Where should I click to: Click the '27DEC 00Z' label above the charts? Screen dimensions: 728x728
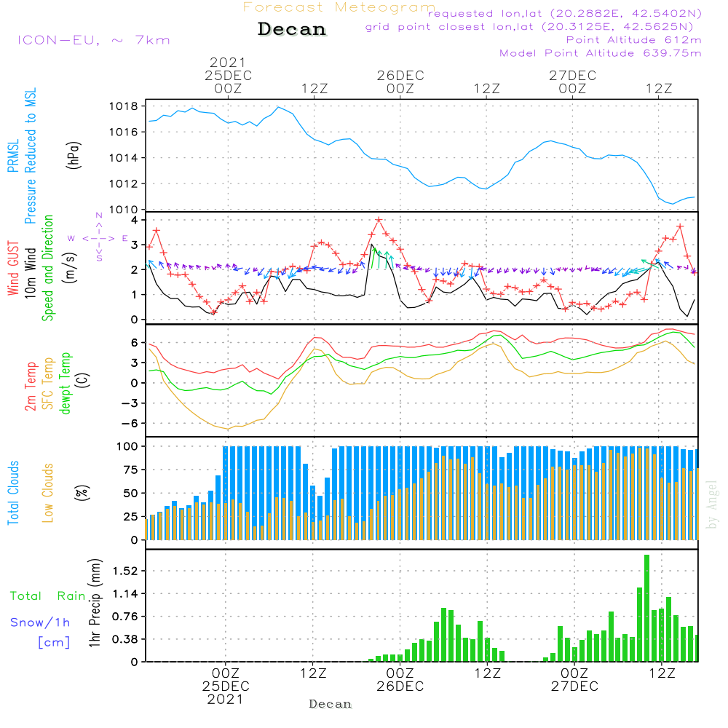click(572, 82)
